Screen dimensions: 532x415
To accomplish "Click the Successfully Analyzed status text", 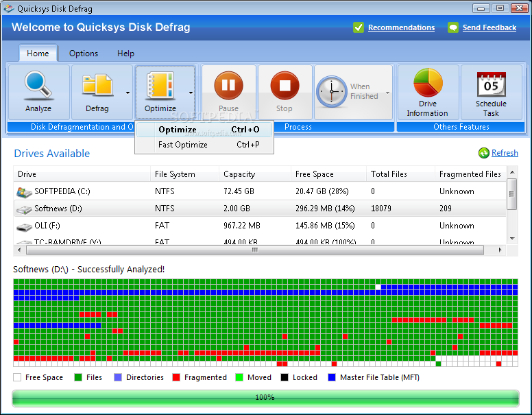I will 121,270.
